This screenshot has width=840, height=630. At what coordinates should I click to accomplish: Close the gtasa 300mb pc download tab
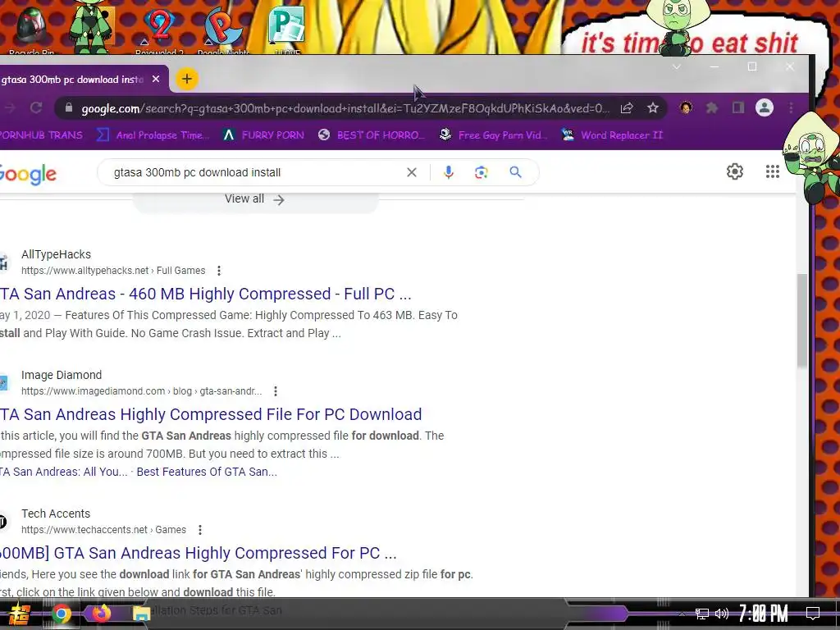click(156, 80)
